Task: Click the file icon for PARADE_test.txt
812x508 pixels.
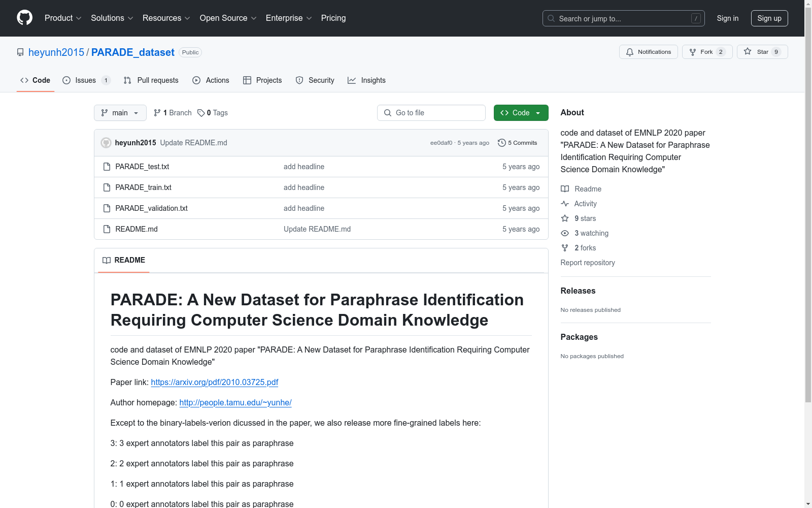Action: 107,167
